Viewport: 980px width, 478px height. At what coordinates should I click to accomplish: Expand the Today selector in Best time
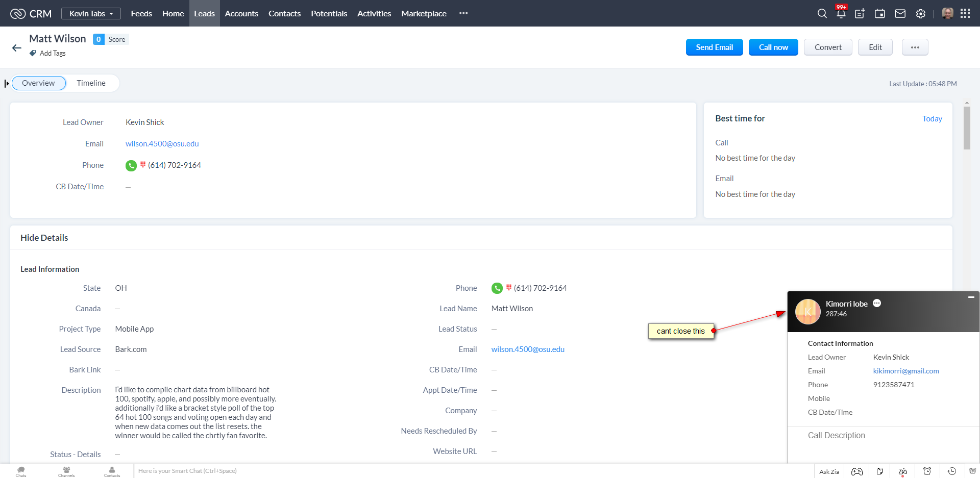[x=932, y=119]
